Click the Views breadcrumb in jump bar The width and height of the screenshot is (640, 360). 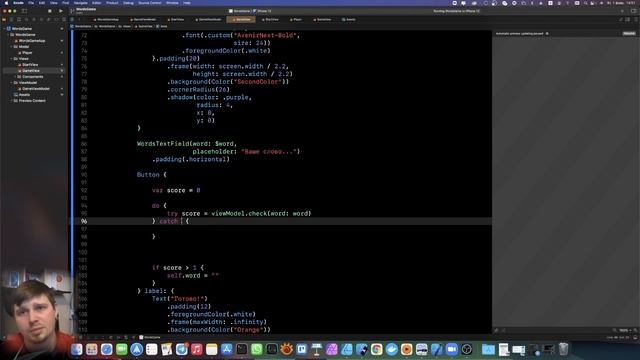(125, 26)
